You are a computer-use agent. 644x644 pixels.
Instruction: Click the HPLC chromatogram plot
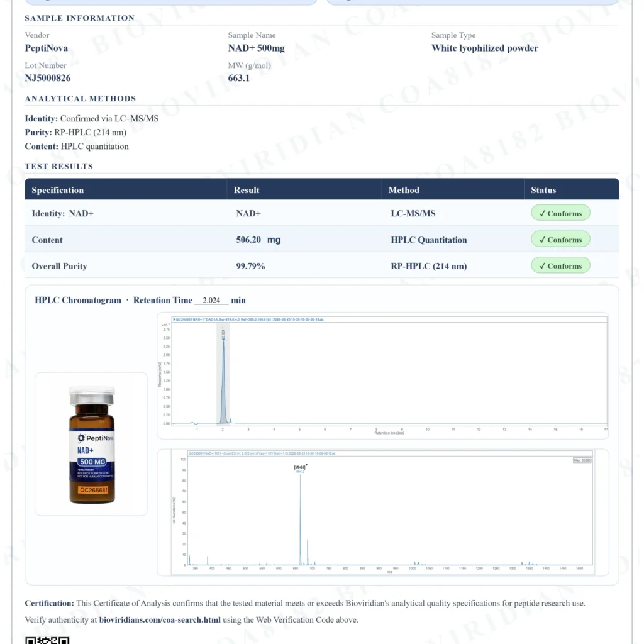383,376
